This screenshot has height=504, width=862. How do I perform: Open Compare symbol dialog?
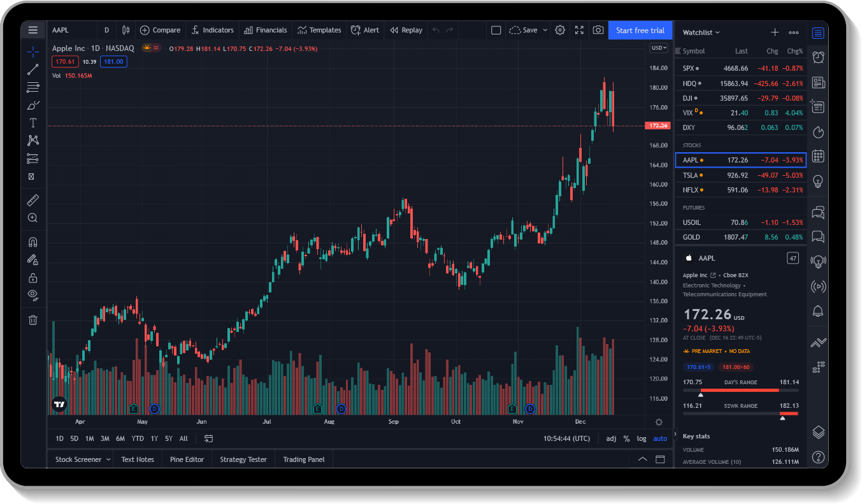[160, 30]
